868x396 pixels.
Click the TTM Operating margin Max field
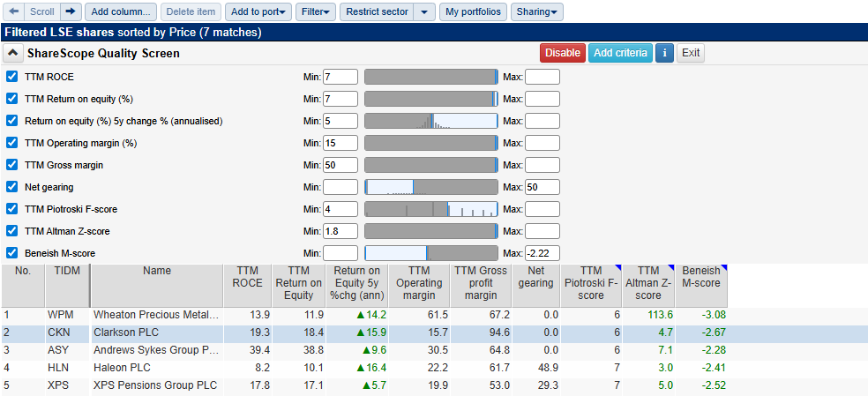(542, 143)
